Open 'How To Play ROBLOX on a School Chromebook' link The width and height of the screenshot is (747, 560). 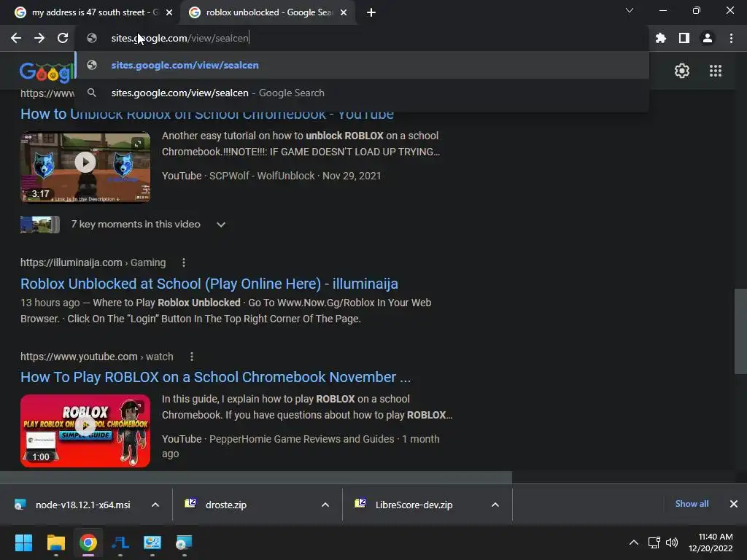tap(215, 377)
